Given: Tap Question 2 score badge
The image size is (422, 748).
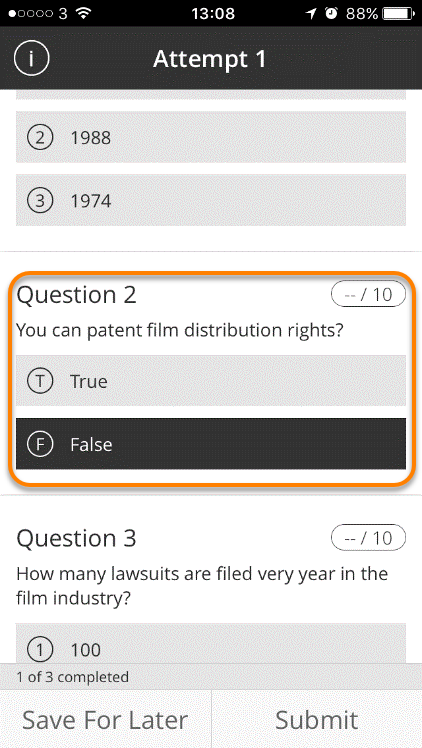Looking at the screenshot, I should pos(368,294).
